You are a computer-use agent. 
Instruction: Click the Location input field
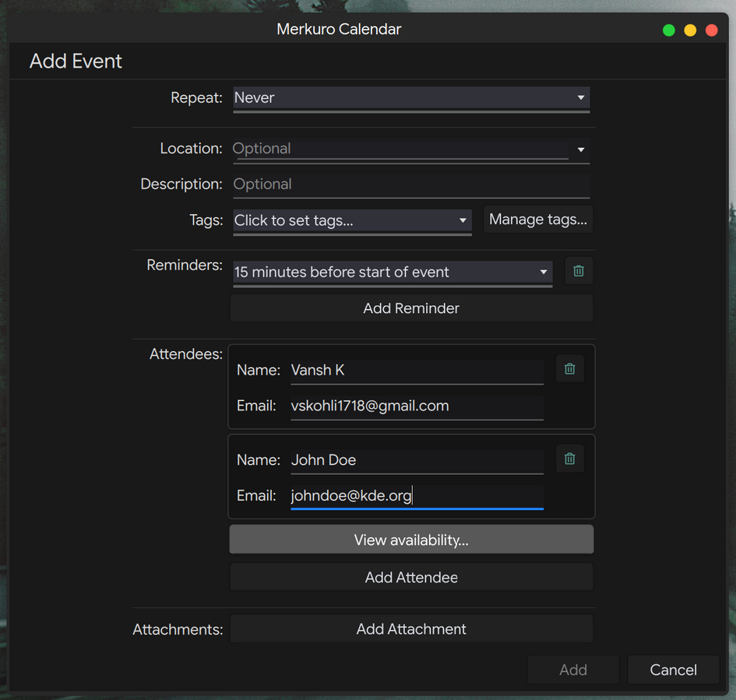pyautogui.click(x=400, y=149)
